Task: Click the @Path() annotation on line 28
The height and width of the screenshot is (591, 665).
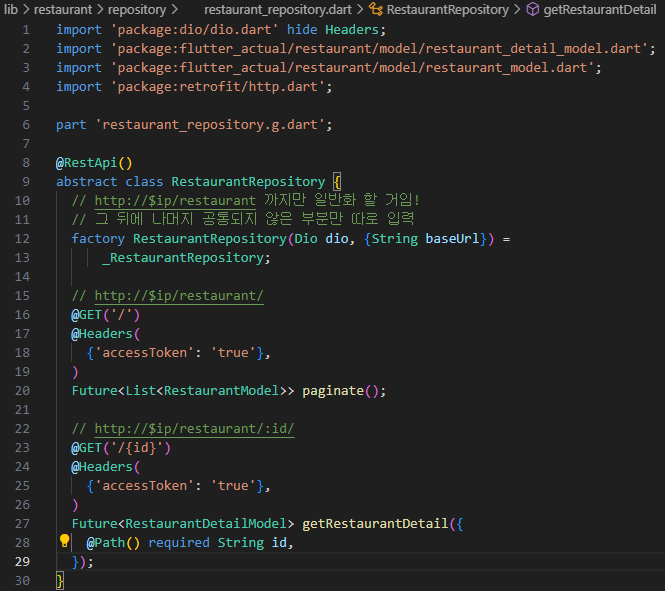Action: (113, 543)
